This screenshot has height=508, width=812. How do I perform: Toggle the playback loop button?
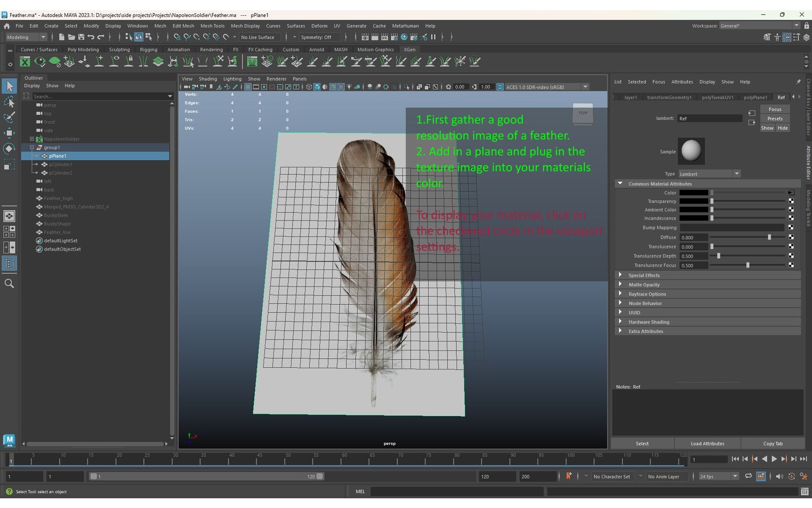point(748,477)
